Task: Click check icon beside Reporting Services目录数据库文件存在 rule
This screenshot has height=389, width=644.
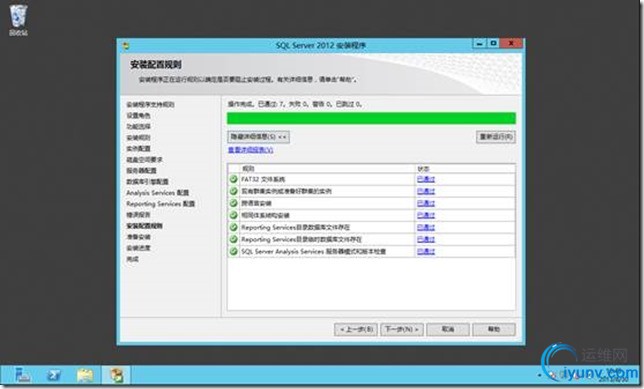Action: (x=233, y=227)
